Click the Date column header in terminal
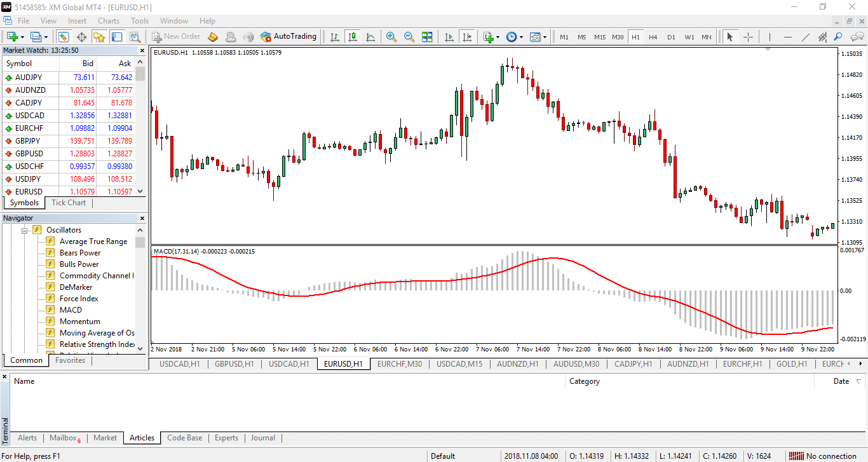868x462 pixels. pyautogui.click(x=841, y=381)
